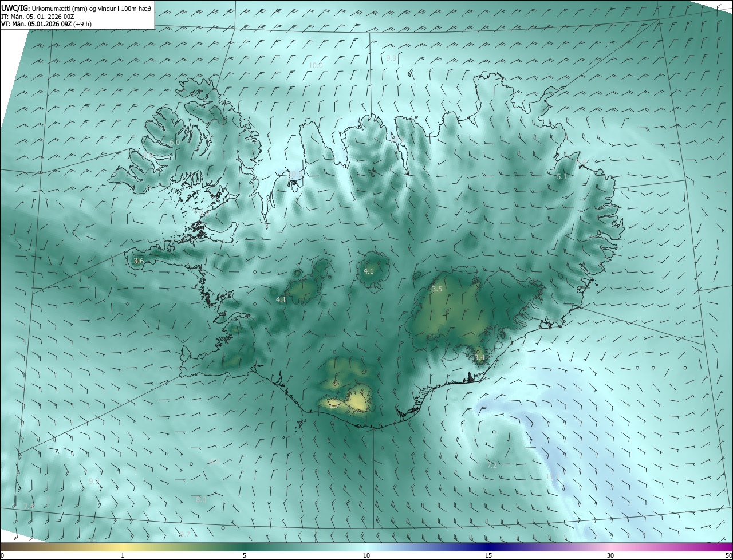Click the "30" tick on the colour scale
Screen dimensions: 733x560
tap(610, 555)
